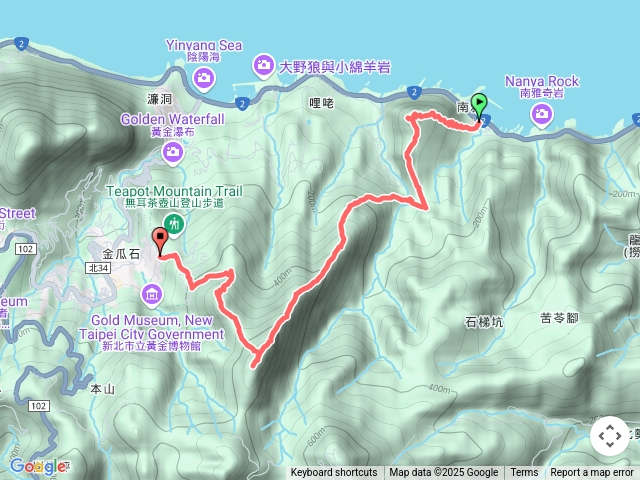Click the Teapot Mountain Trail hiking icon
The image size is (640, 480).
point(174,224)
